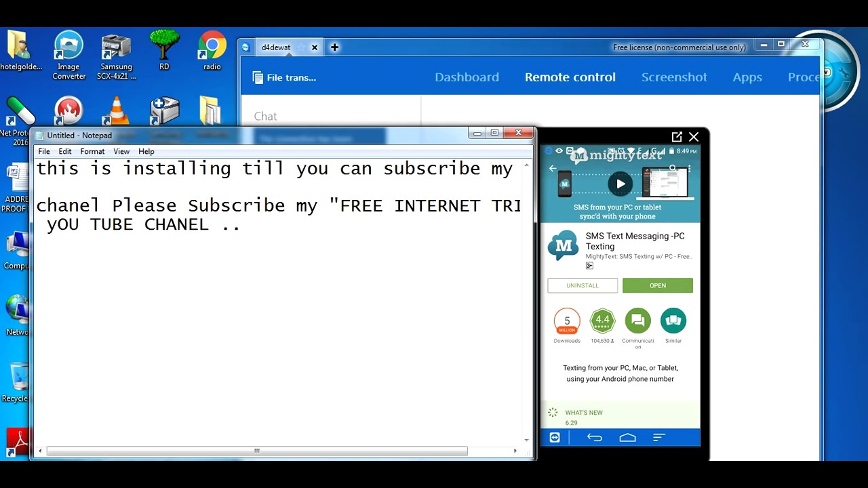Tap the 4.4 rating badge

coord(602,321)
